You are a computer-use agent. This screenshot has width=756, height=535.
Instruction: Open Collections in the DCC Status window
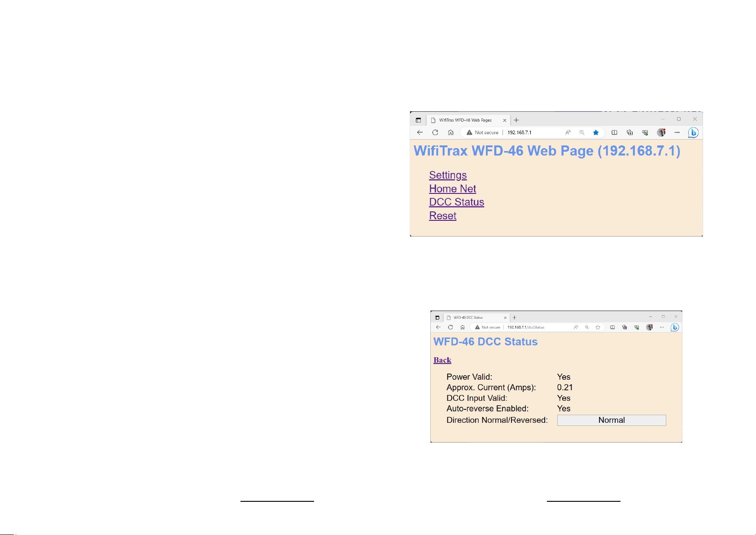(625, 327)
